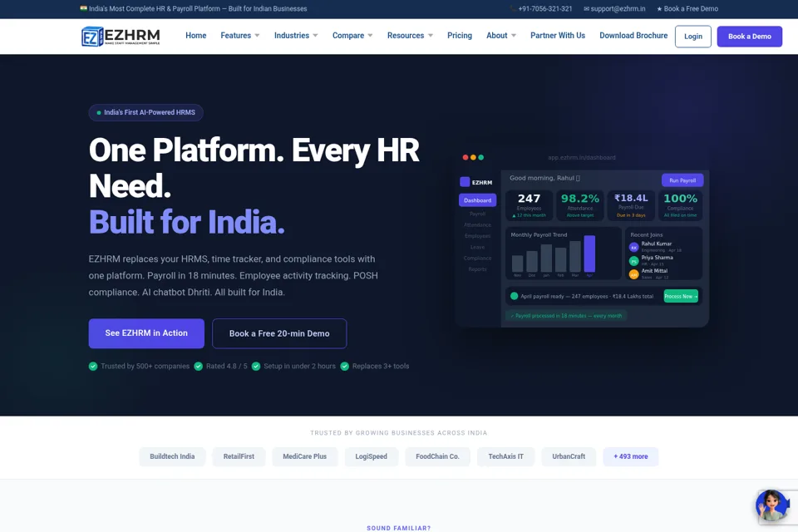Click the MediCare Plus company chip
This screenshot has height=532, width=798.
(x=305, y=456)
